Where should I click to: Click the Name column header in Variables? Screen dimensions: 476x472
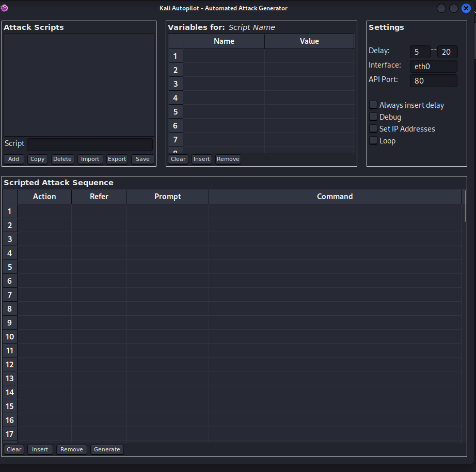(224, 41)
